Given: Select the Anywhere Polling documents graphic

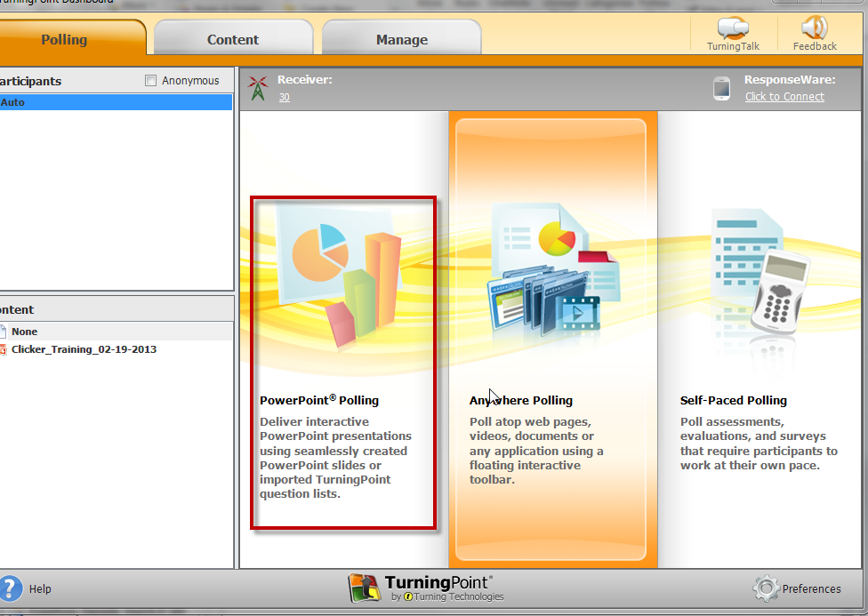Looking at the screenshot, I should click(552, 269).
